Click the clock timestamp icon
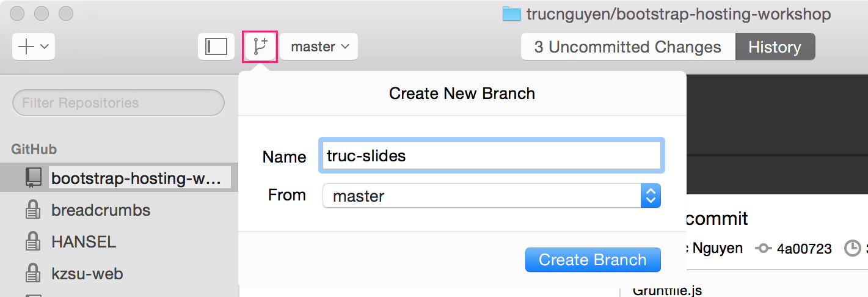The image size is (868, 297). click(x=852, y=249)
